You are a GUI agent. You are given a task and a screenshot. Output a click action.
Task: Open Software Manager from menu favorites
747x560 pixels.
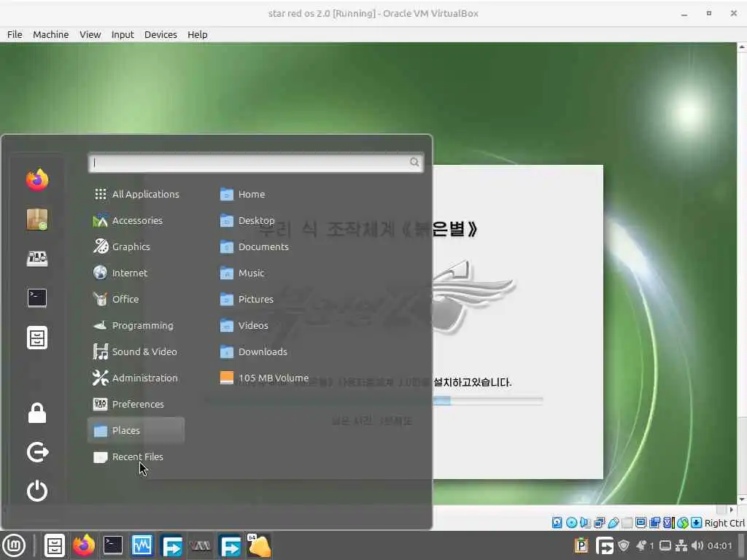coord(37,219)
